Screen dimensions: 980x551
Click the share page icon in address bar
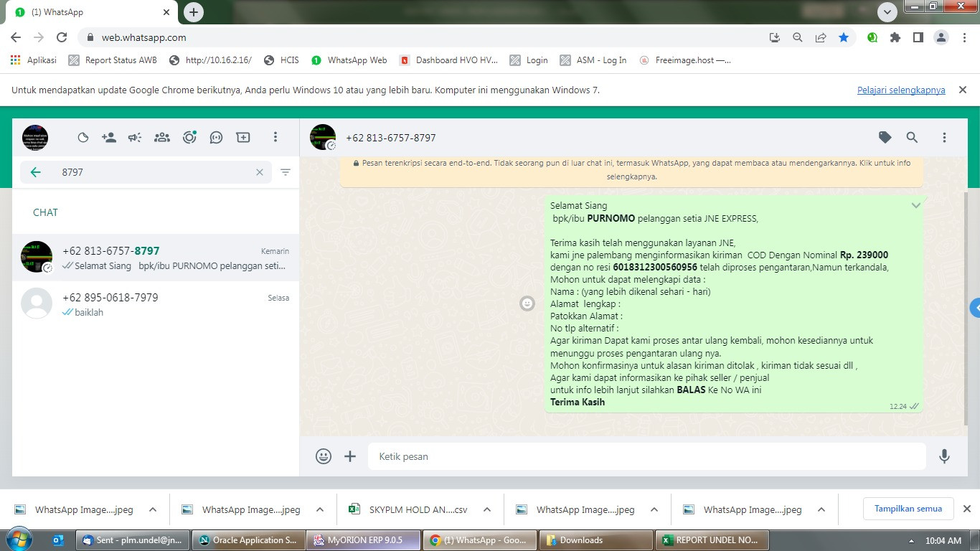point(821,37)
